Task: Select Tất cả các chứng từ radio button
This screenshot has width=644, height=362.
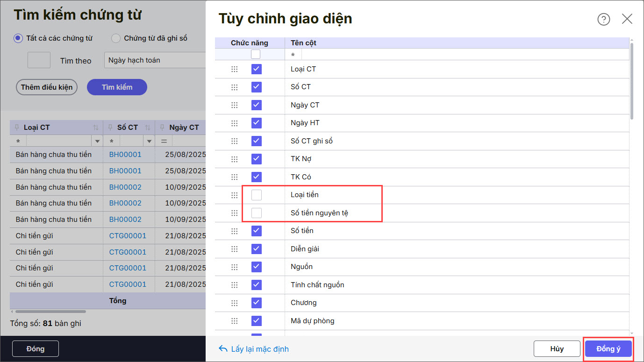Action: 18,38
